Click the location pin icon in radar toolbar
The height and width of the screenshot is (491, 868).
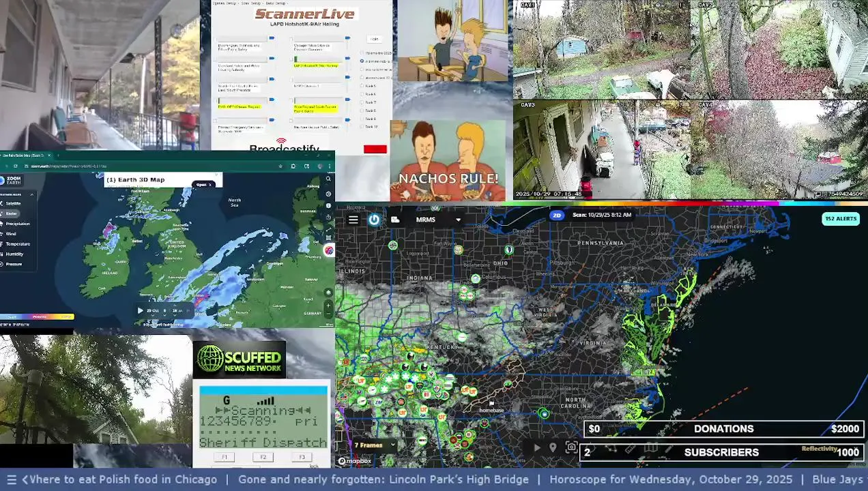(553, 448)
